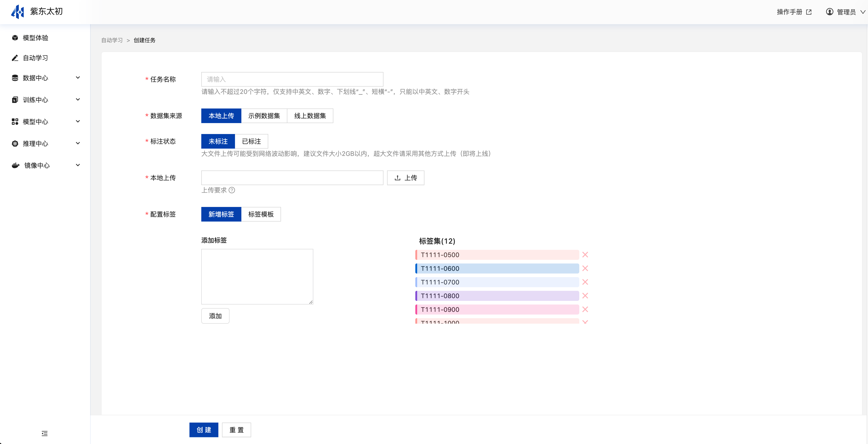Image resolution: width=868 pixels, height=444 pixels.
Task: Click the 上传要求 text
Action: tap(214, 190)
